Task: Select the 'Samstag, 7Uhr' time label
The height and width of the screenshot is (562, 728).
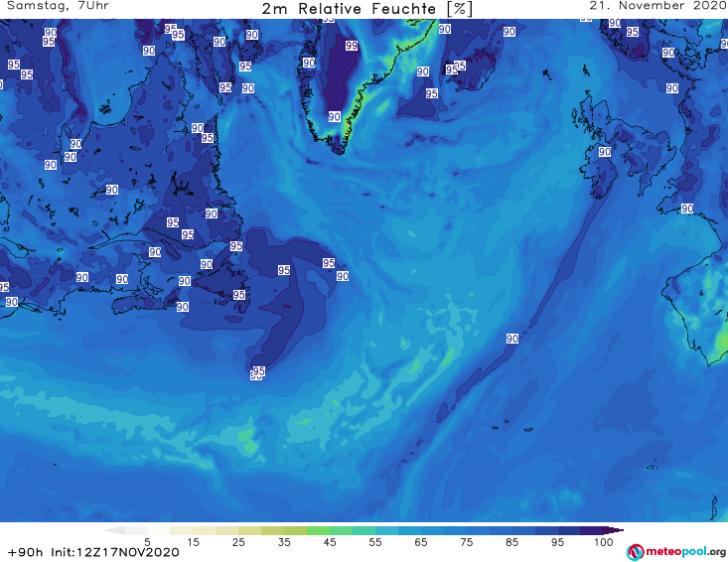Action: pyautogui.click(x=58, y=6)
